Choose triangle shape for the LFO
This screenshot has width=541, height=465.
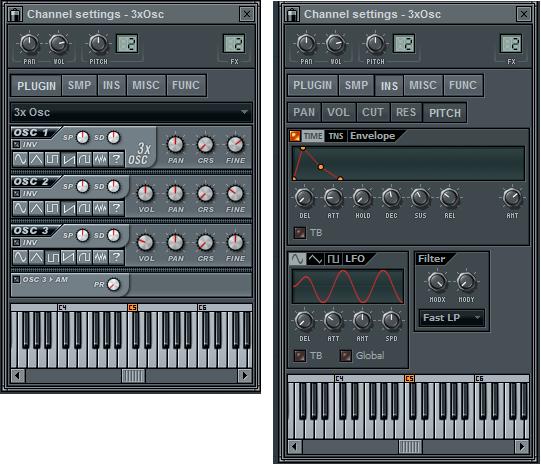[315, 259]
